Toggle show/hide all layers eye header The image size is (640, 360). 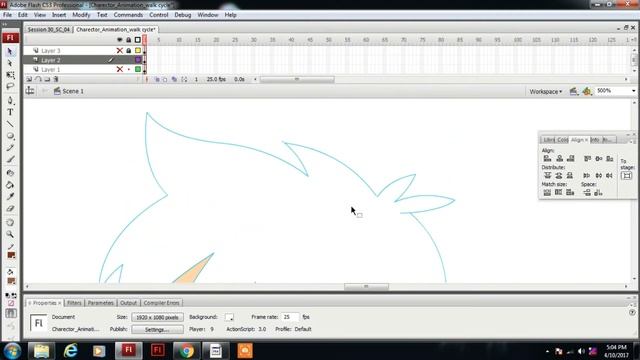[x=120, y=40]
